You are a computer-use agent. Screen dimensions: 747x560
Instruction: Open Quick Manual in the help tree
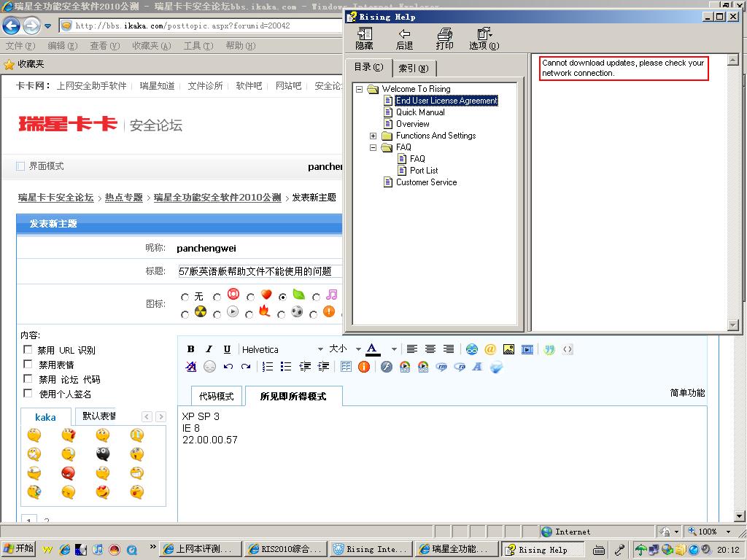coord(420,112)
